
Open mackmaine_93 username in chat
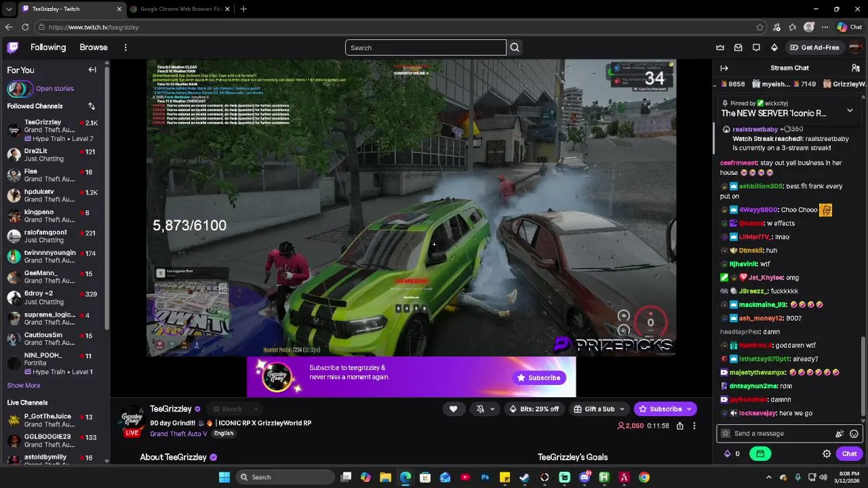[x=762, y=305]
